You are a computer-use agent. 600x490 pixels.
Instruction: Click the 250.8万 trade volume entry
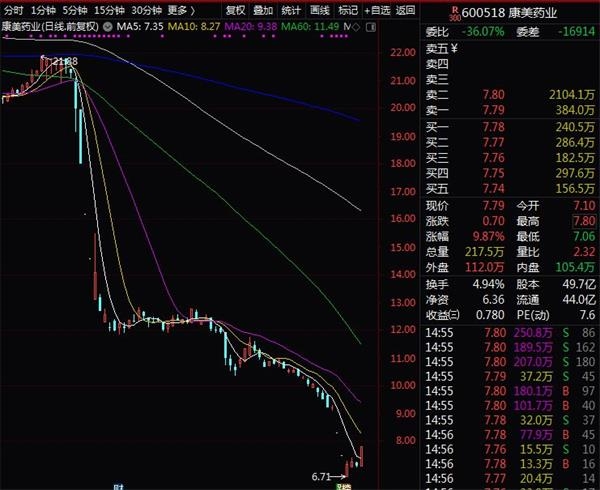(x=533, y=333)
